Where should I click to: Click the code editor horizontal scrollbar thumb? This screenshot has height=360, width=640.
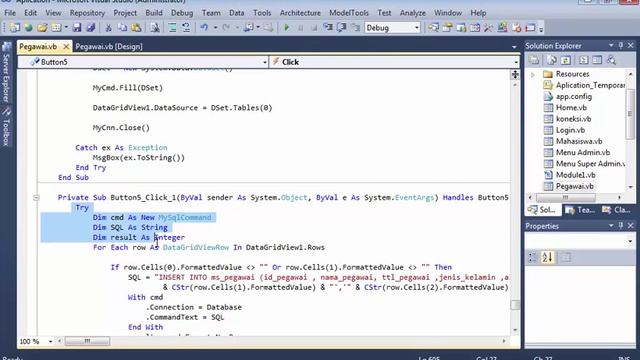pos(87,341)
